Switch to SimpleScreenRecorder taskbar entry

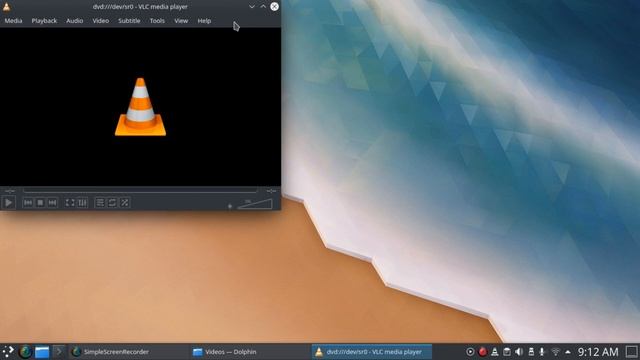(x=128, y=352)
